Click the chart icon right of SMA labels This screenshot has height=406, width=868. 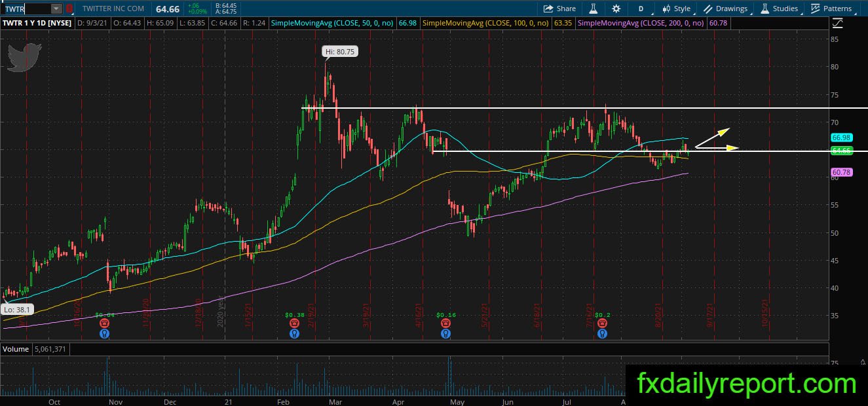click(x=838, y=24)
